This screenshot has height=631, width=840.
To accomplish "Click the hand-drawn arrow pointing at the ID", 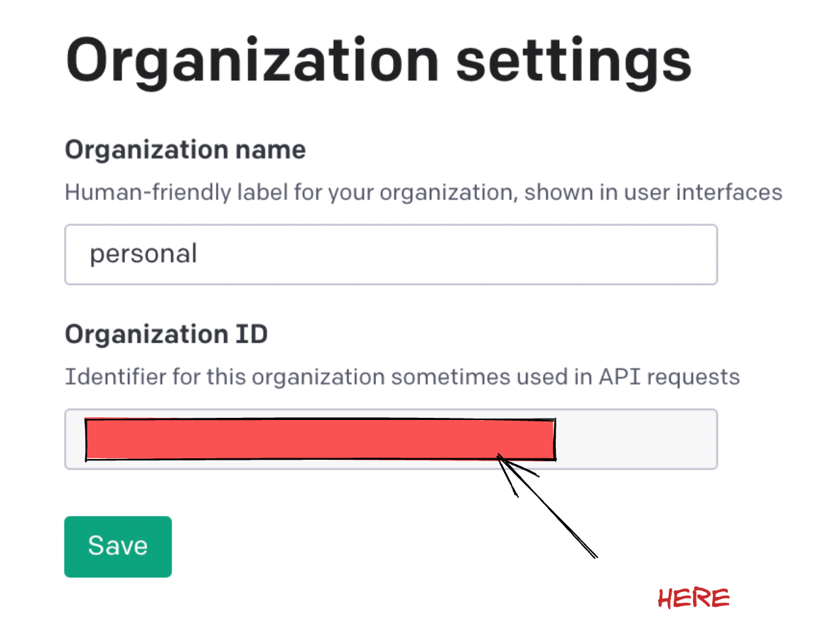I will point(547,505).
